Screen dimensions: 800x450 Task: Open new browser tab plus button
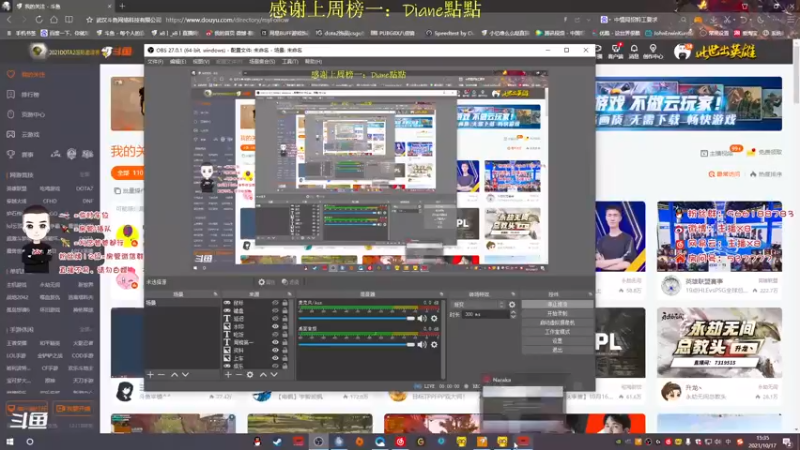pyautogui.click(x=122, y=6)
